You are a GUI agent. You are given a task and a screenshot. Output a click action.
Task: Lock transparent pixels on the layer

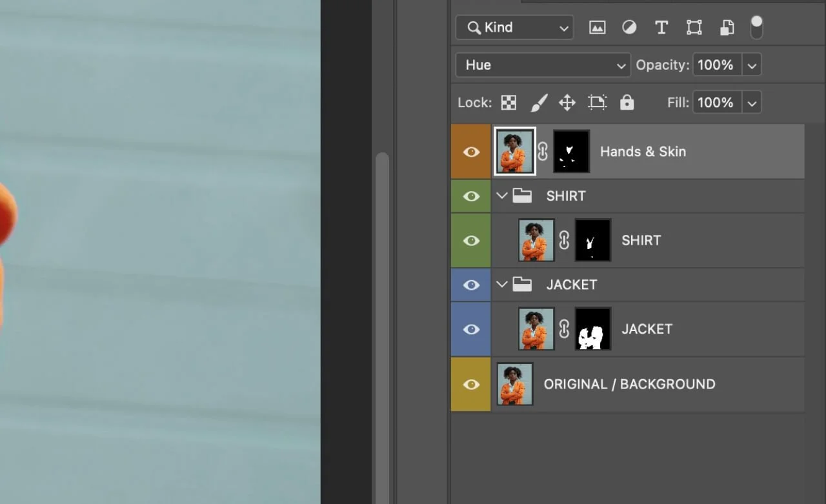[x=509, y=102]
